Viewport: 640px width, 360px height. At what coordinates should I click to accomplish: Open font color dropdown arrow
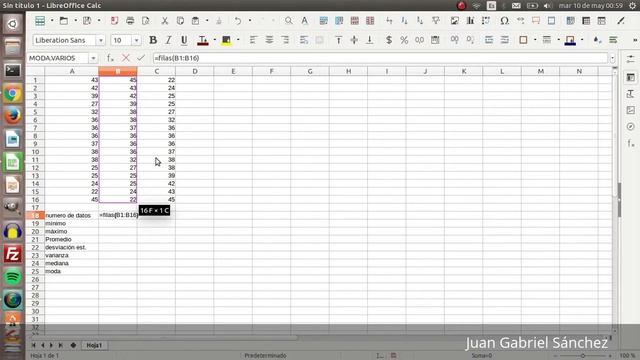click(215, 40)
